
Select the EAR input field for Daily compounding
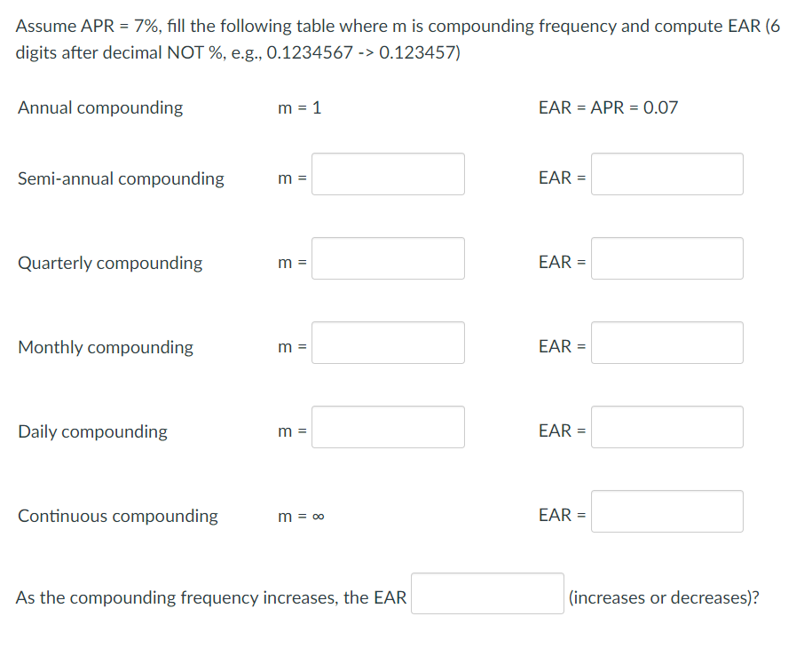point(666,427)
